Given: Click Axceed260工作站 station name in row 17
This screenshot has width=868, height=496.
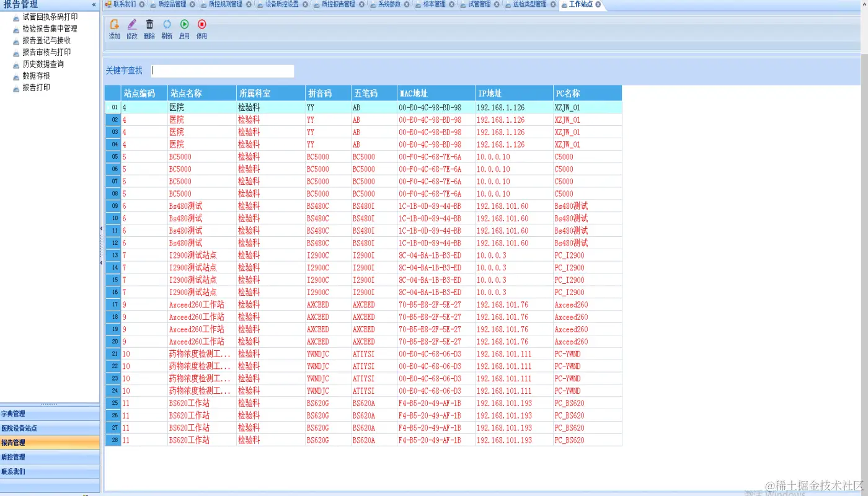Looking at the screenshot, I should (197, 304).
